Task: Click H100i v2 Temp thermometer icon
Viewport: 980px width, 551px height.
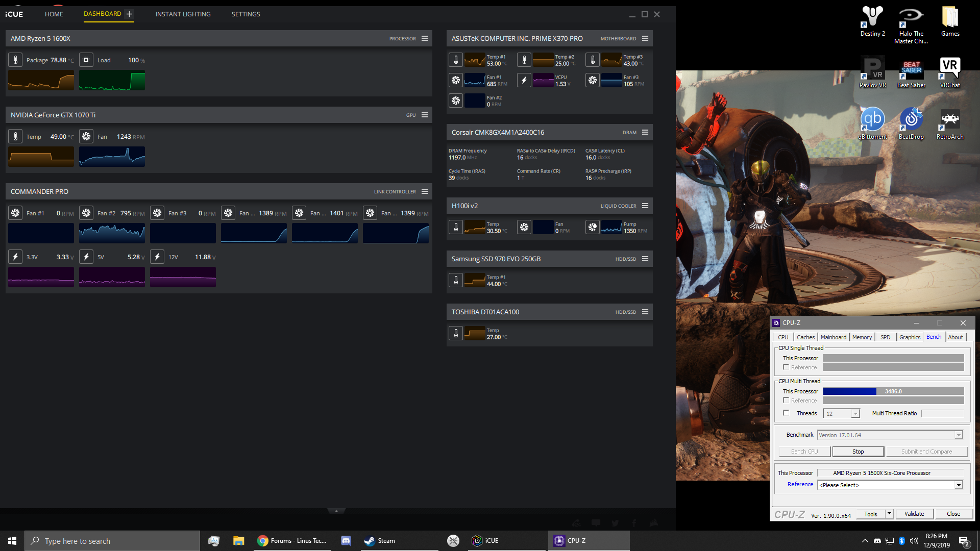Action: click(x=456, y=228)
